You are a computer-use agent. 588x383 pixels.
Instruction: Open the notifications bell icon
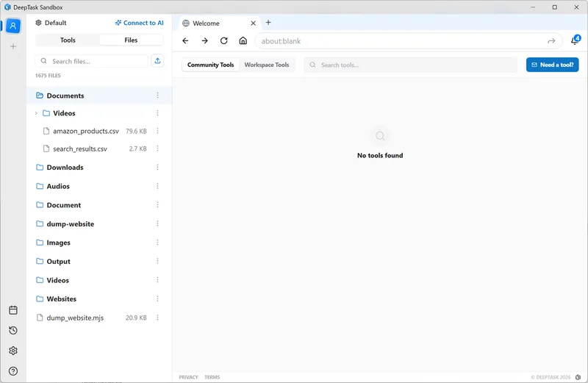click(x=574, y=41)
